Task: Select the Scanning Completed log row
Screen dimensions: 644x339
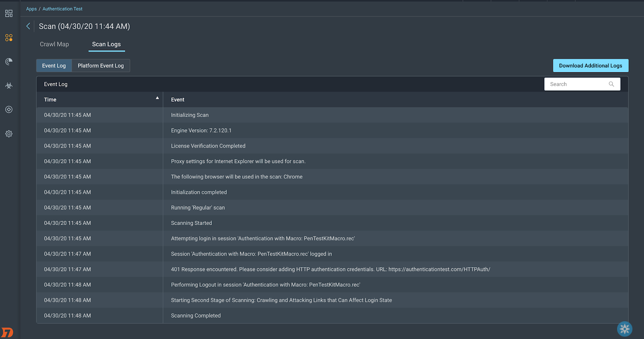Action: [x=196, y=316]
